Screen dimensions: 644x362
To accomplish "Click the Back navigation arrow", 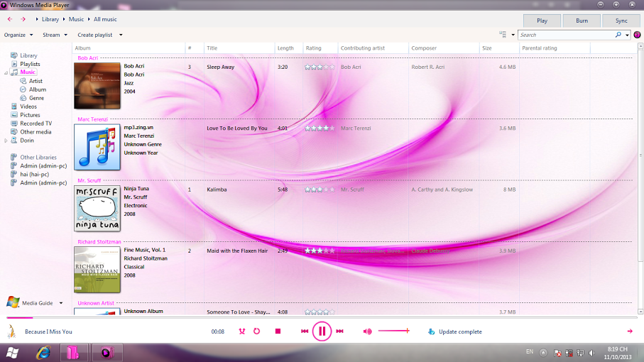I will click(x=10, y=19).
